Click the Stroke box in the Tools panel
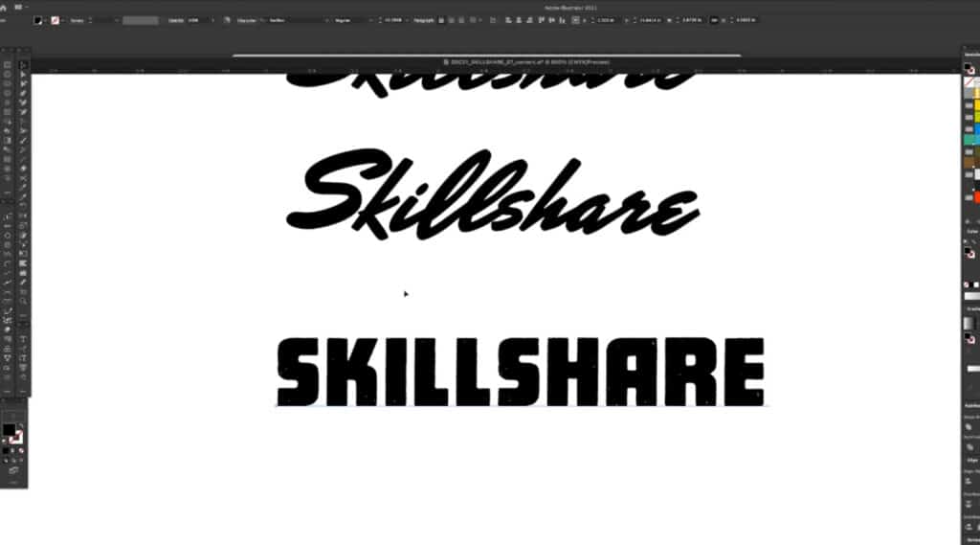The height and width of the screenshot is (545, 980). point(17,438)
